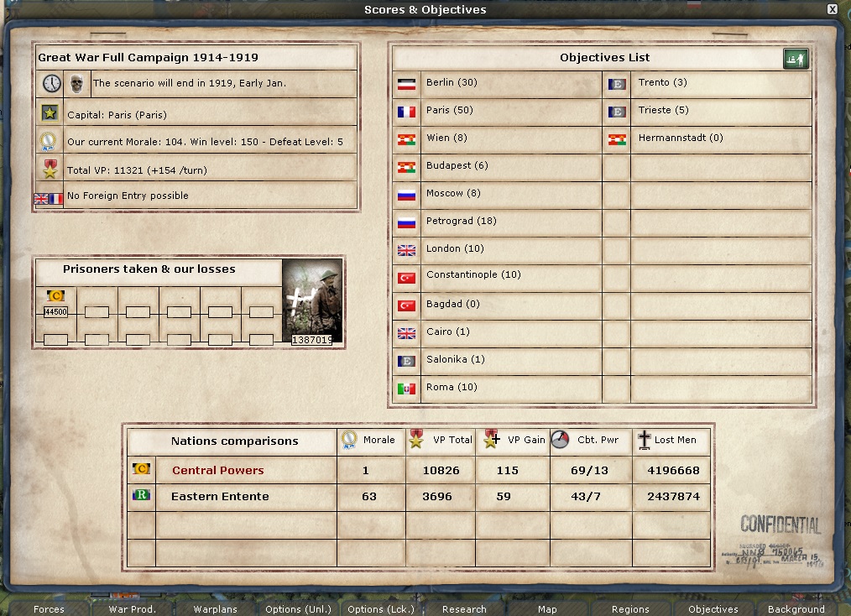Click the capital star icon for Paris

click(x=50, y=113)
